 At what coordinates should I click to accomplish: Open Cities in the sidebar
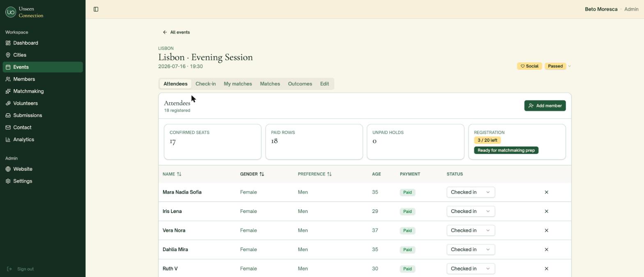pos(43,55)
